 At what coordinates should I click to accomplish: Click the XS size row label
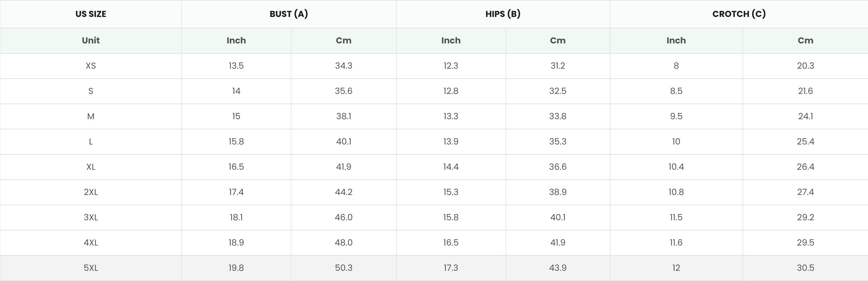(91, 66)
